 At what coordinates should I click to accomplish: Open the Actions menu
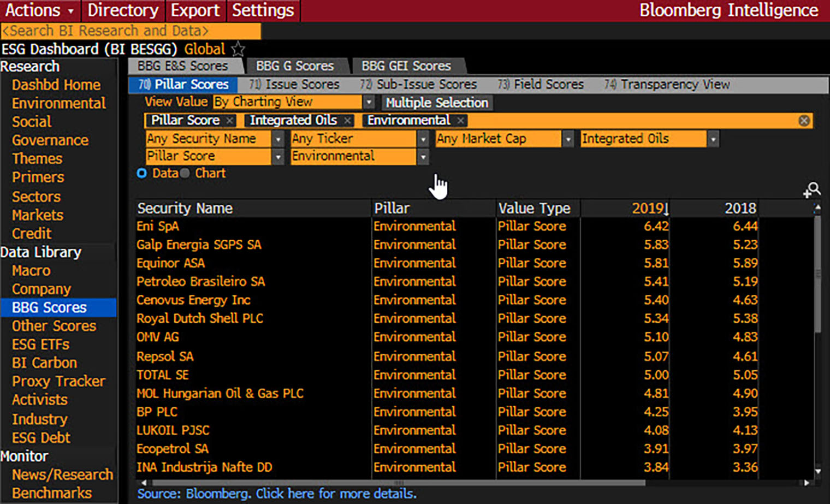[x=40, y=10]
